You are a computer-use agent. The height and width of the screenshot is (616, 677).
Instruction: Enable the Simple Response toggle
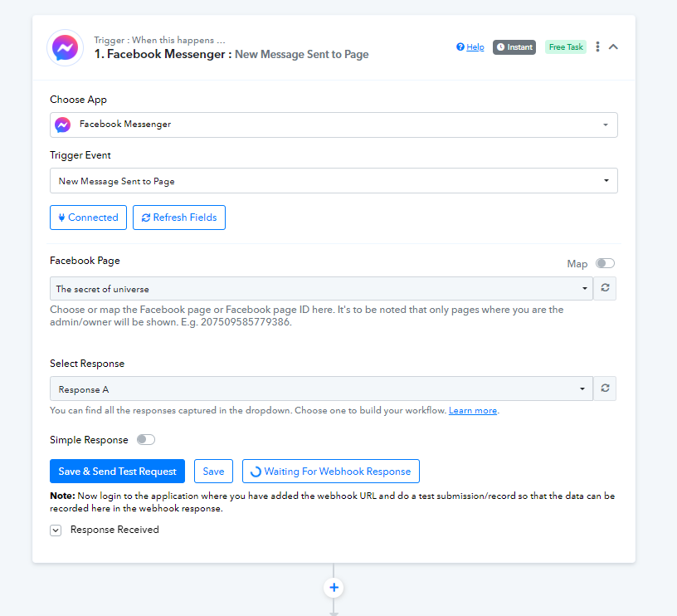(146, 440)
